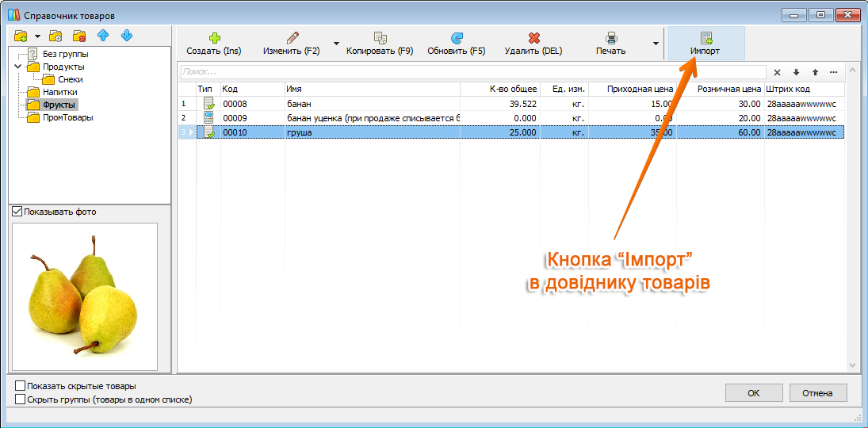Select груша product name cell
This screenshot has width=868, height=428.
coord(373,132)
